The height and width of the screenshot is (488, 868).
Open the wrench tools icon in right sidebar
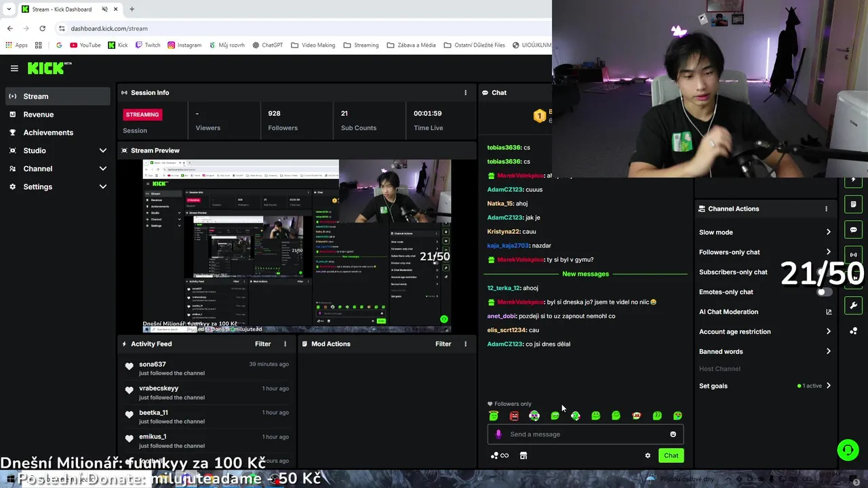[854, 305]
